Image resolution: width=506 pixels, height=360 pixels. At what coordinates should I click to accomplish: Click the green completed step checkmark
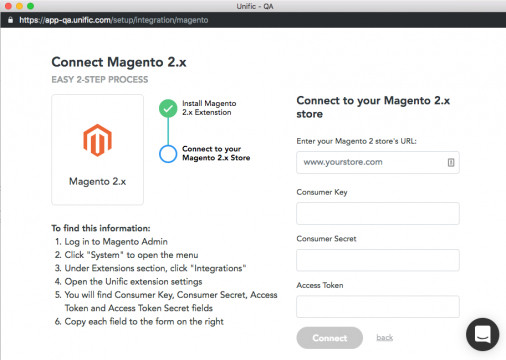(x=168, y=108)
